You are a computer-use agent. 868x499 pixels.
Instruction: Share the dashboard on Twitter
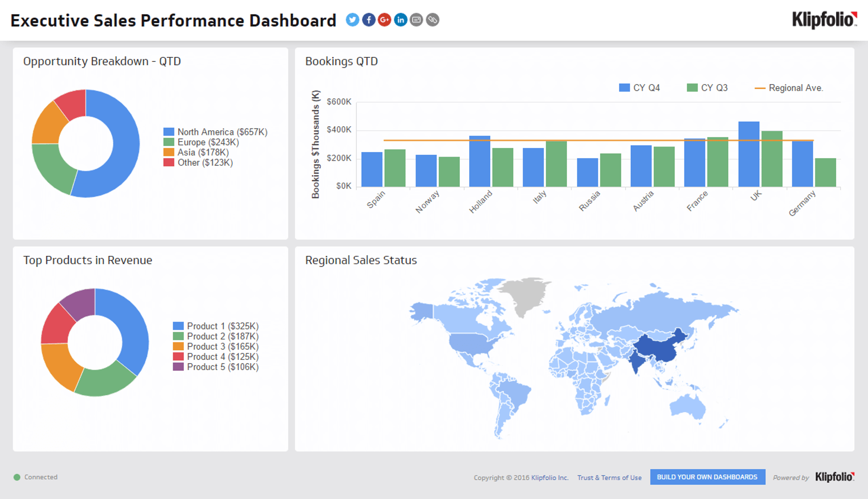(352, 20)
